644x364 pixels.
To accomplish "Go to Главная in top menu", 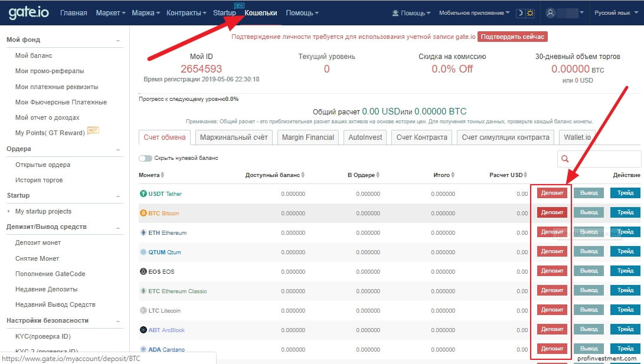I will [x=74, y=13].
